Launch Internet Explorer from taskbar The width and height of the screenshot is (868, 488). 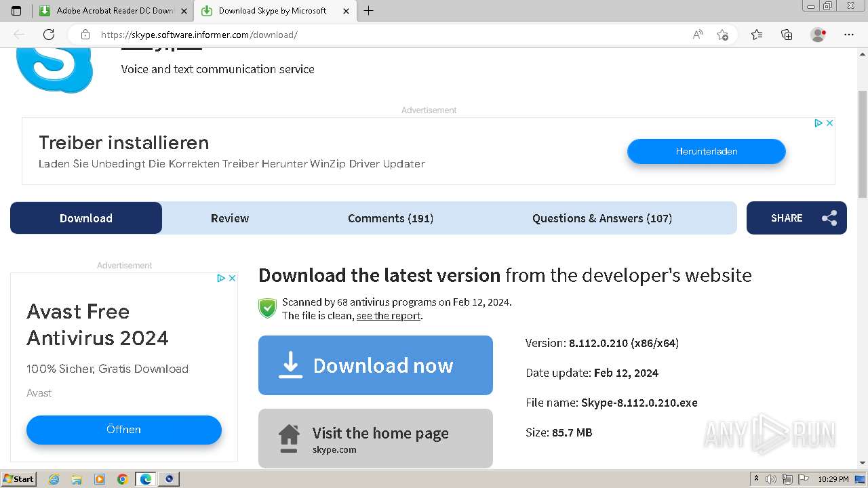[x=54, y=479]
